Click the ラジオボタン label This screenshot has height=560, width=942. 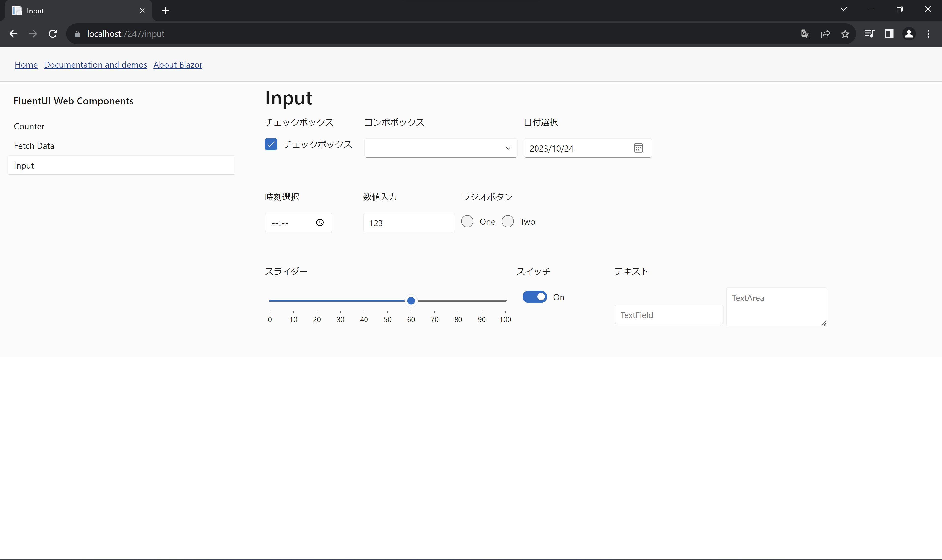487,197
